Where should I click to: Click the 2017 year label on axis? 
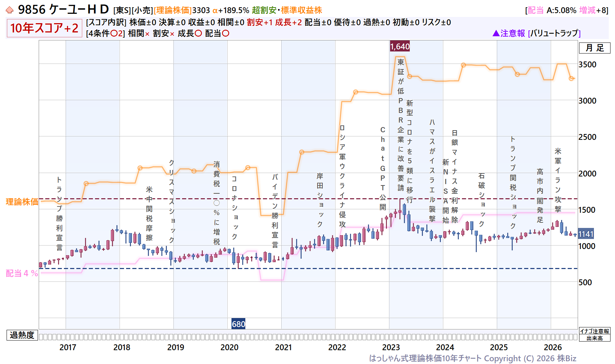tap(68, 347)
